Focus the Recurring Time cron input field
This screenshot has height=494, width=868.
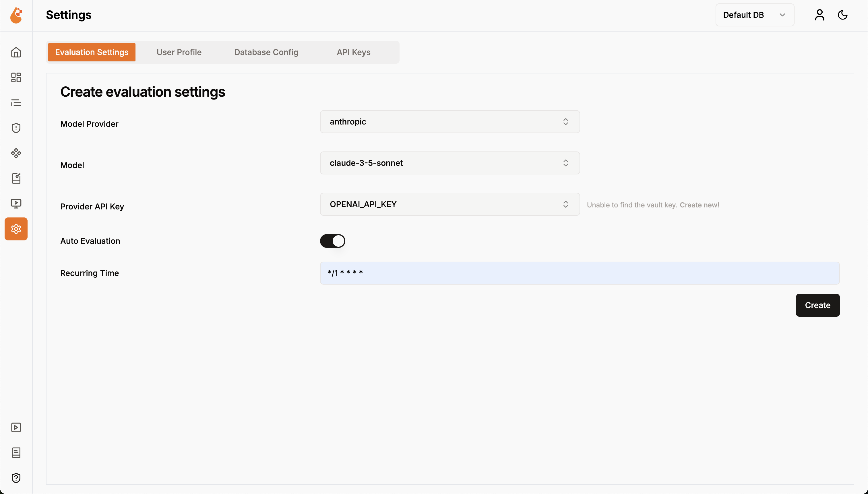coord(580,273)
